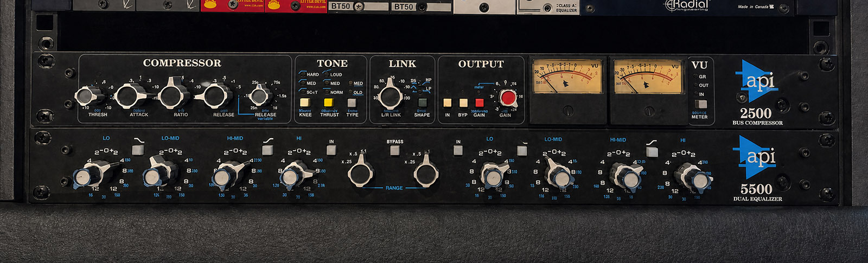
Task: Click the BUS COMPRESSOR label
Action: [757, 123]
